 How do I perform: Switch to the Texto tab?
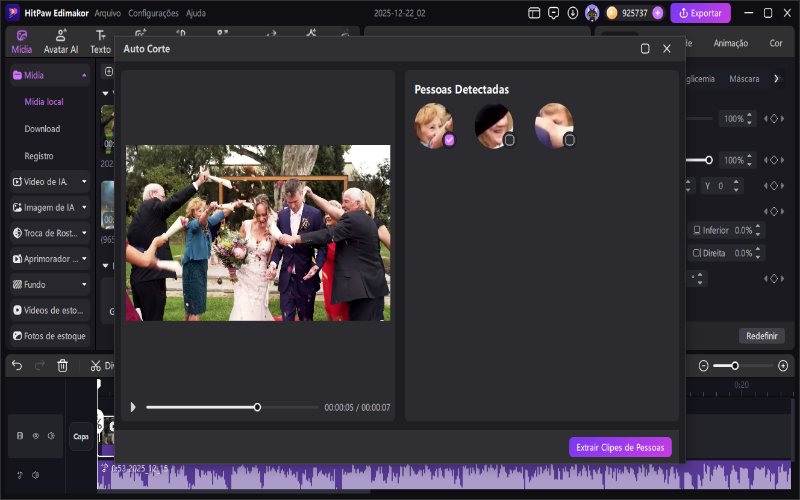coord(101,42)
